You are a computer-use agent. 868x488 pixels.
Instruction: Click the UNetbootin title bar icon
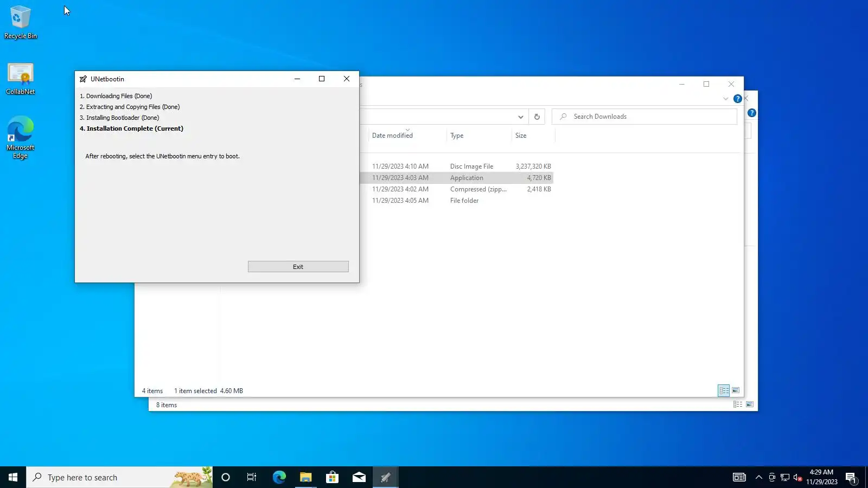click(83, 79)
